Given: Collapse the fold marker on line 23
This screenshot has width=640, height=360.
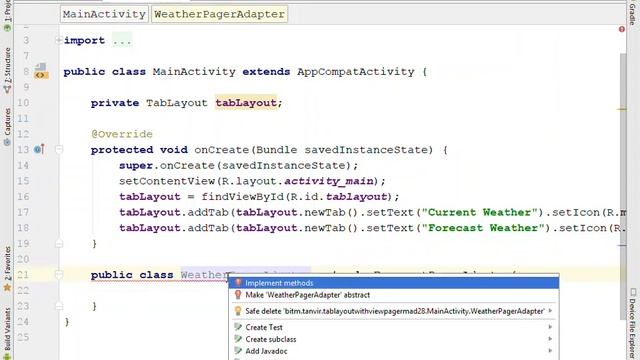Looking at the screenshot, I should (59, 306).
